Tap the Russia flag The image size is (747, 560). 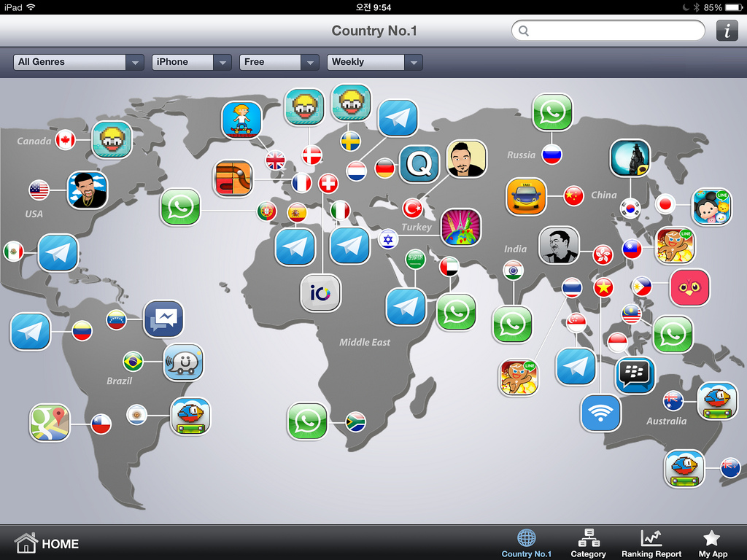pyautogui.click(x=551, y=155)
